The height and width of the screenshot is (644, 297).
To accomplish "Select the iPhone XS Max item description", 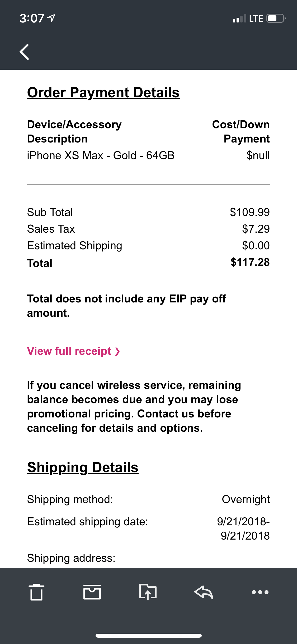I will 101,155.
